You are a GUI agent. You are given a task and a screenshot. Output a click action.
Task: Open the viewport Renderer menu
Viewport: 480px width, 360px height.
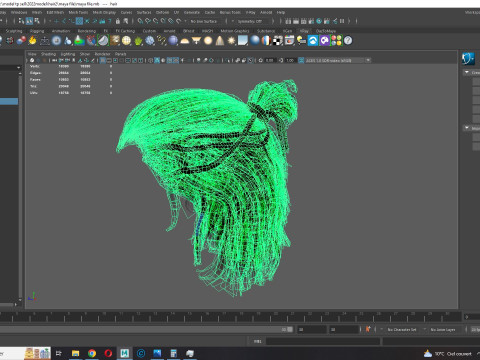pos(102,54)
